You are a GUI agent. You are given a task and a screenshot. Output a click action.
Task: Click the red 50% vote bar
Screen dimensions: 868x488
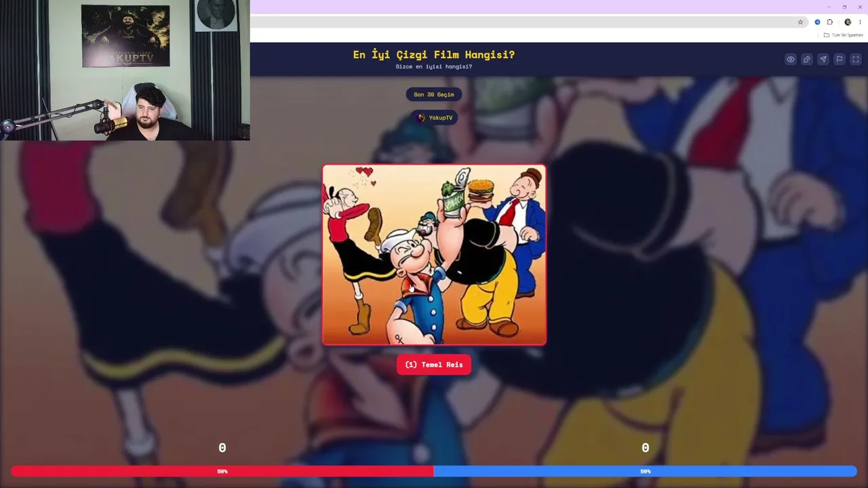(222, 471)
